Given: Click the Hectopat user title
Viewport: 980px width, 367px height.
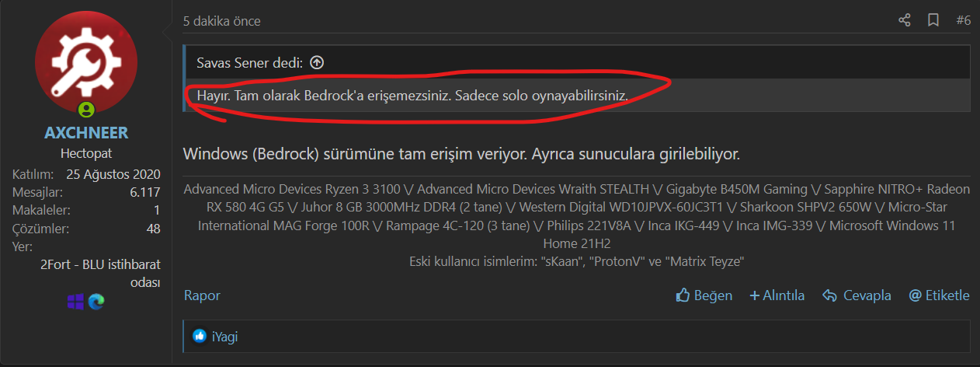Looking at the screenshot, I should coord(86,154).
